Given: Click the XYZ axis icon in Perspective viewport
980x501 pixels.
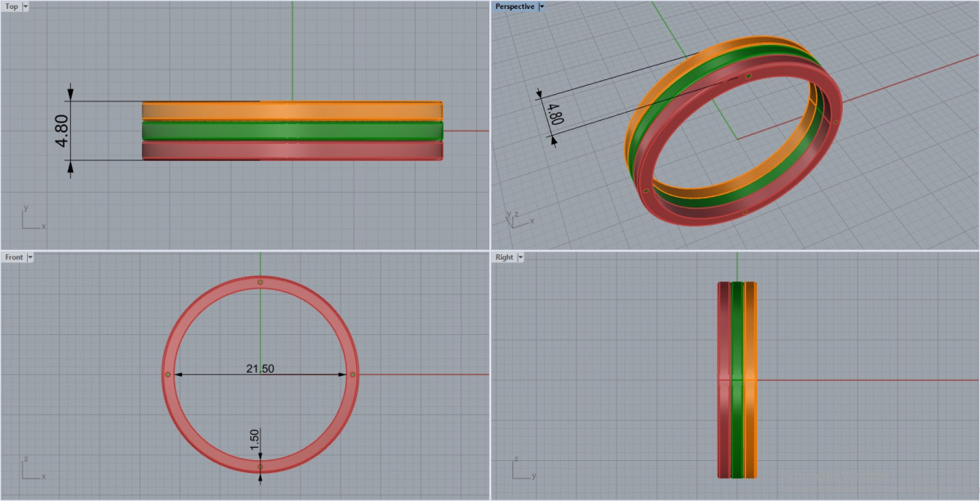Looking at the screenshot, I should (519, 217).
